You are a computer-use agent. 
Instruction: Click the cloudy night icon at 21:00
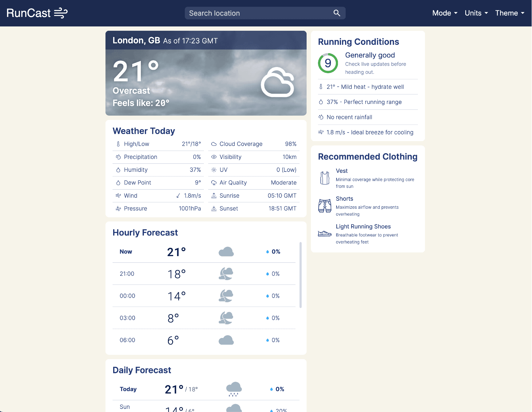pyautogui.click(x=226, y=274)
